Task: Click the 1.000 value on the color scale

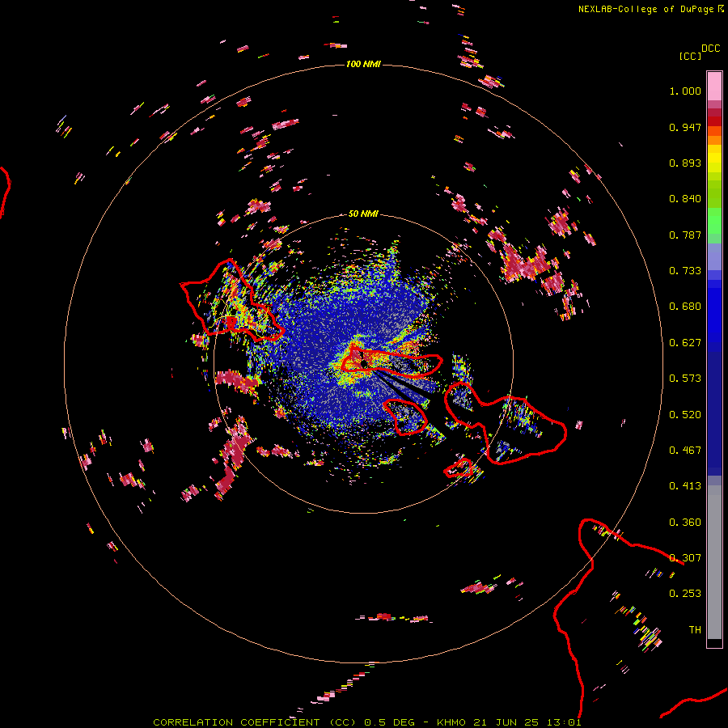Action: tap(685, 91)
